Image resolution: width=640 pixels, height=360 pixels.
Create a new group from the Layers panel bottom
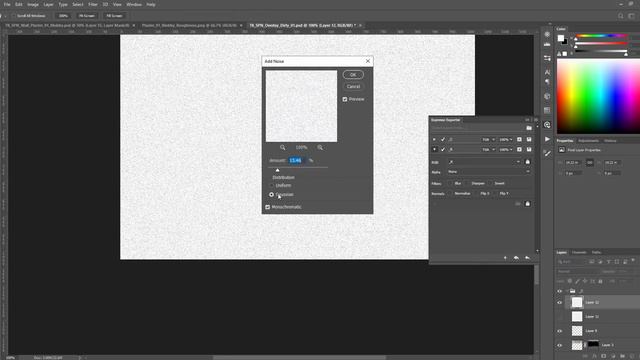click(622, 356)
